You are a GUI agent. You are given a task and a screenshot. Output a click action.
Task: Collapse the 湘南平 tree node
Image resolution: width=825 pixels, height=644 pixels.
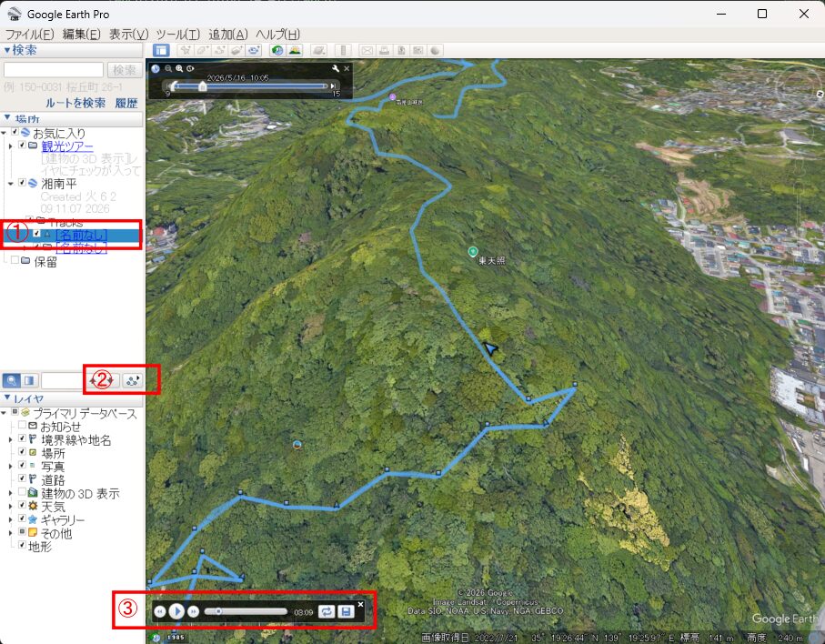point(11,184)
